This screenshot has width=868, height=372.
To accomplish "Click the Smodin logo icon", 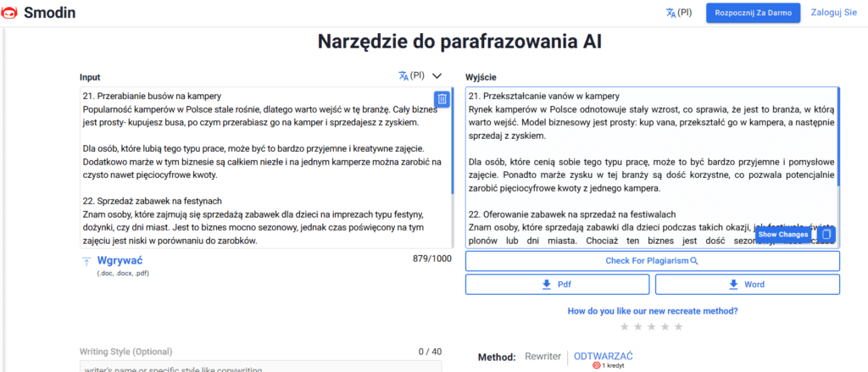I will (x=11, y=13).
